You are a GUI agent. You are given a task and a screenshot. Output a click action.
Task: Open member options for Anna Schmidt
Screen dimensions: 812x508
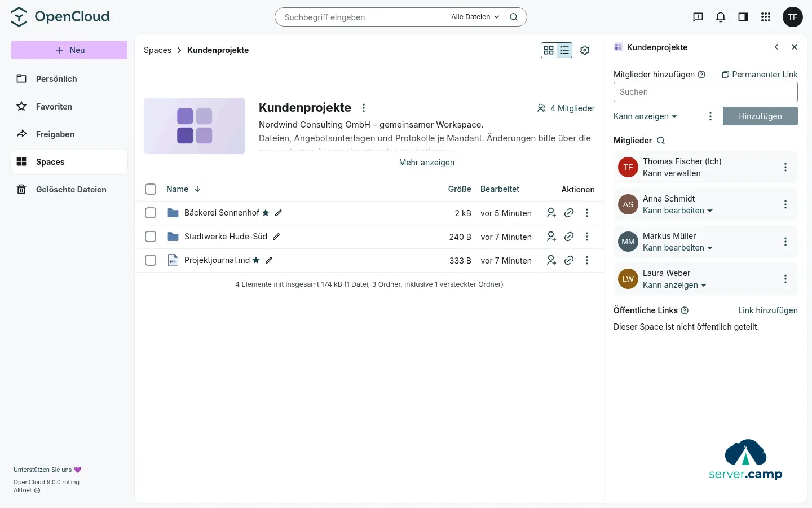[x=785, y=204]
